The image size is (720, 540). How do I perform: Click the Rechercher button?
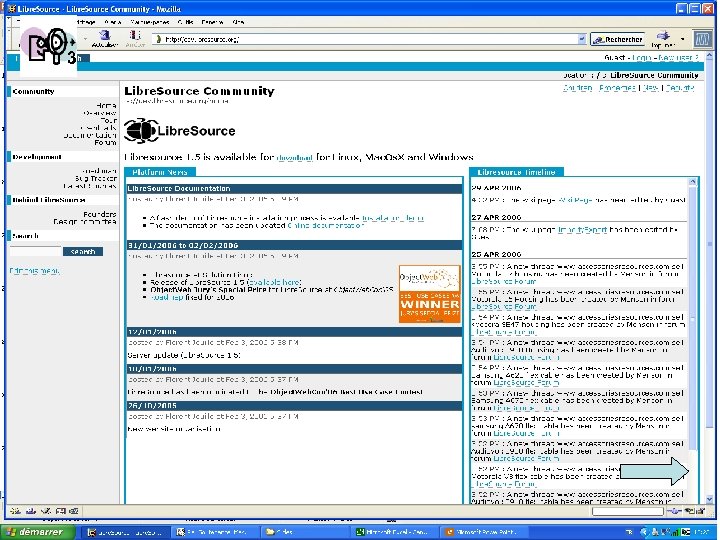point(618,39)
